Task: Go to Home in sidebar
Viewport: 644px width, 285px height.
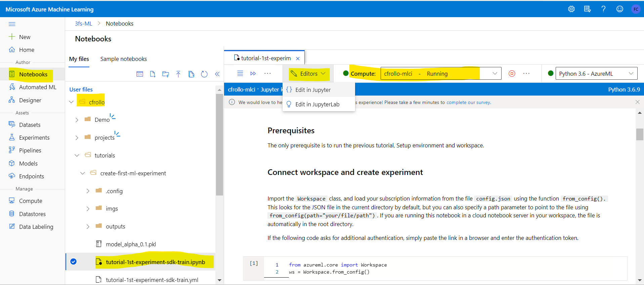Action: (22, 50)
